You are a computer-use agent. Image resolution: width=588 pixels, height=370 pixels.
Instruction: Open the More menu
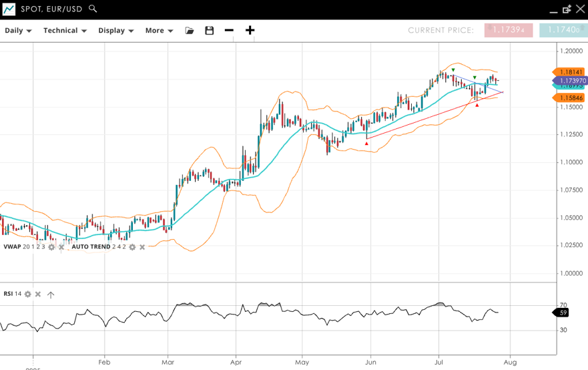159,31
